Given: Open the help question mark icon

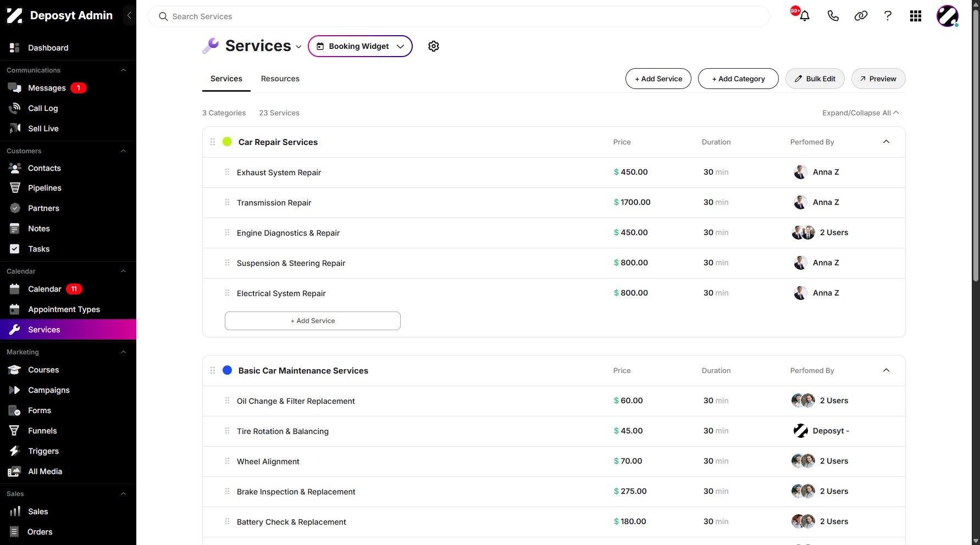Looking at the screenshot, I should pyautogui.click(x=888, y=16).
